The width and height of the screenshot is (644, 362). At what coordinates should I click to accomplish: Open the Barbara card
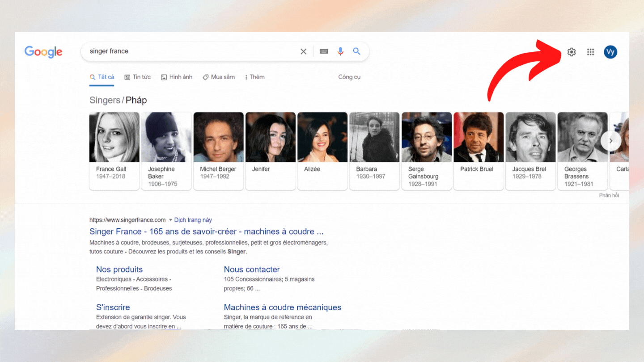click(374, 151)
